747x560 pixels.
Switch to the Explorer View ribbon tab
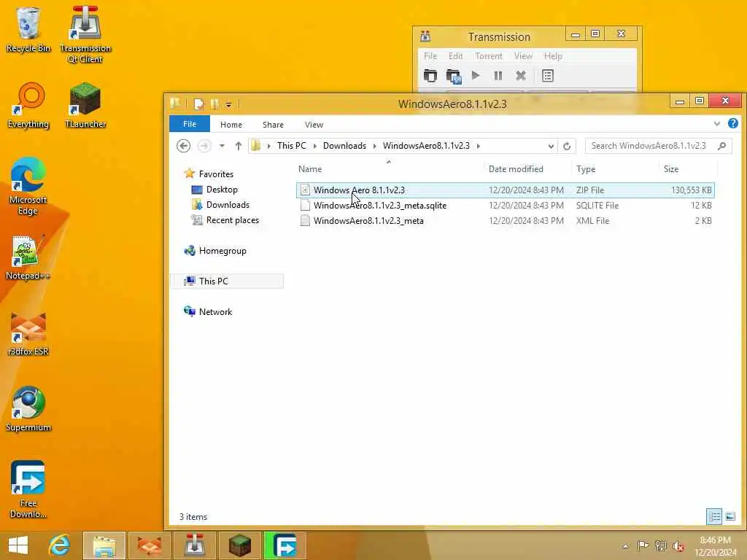314,124
